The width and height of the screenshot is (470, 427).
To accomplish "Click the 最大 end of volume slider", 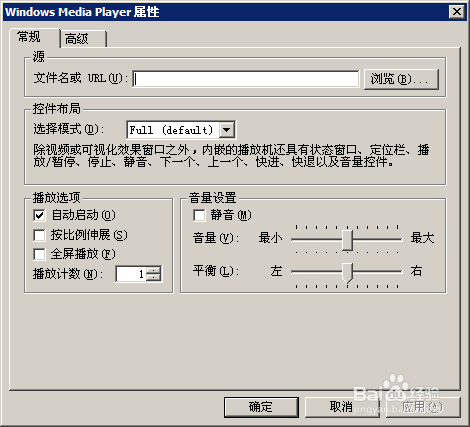I will tap(422, 238).
